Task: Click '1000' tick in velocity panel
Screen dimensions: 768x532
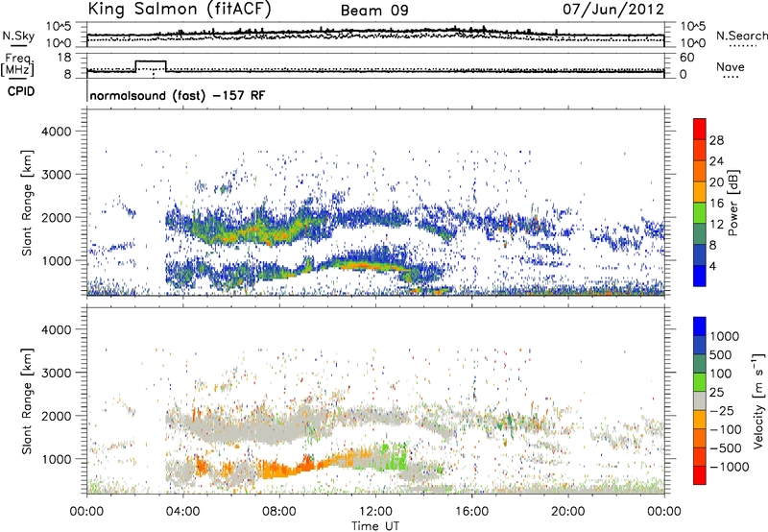Action: pos(57,459)
